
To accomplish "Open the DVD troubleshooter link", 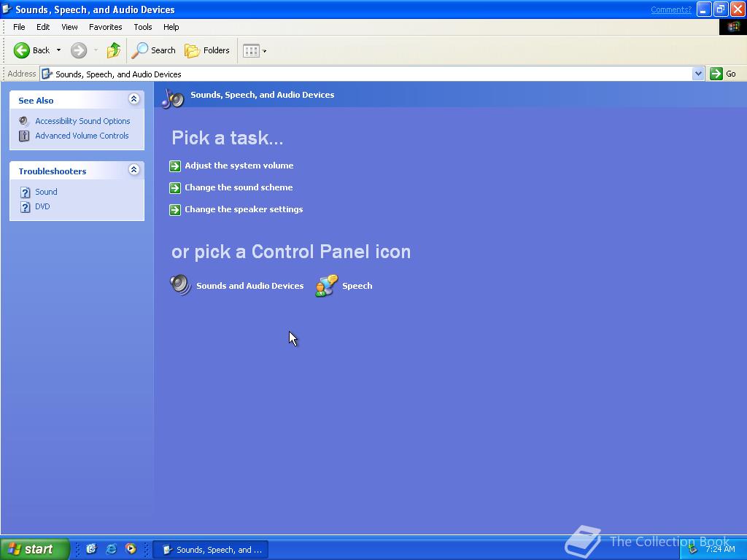I will [42, 206].
